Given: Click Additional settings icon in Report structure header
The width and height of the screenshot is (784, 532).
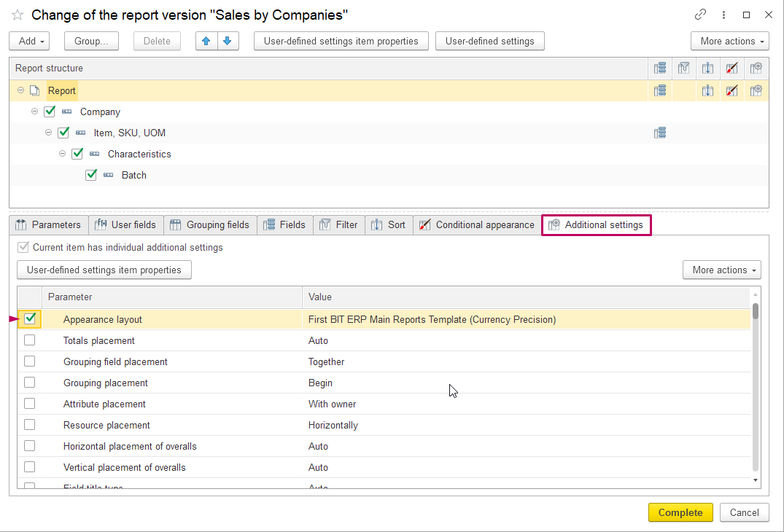Looking at the screenshot, I should (756, 68).
